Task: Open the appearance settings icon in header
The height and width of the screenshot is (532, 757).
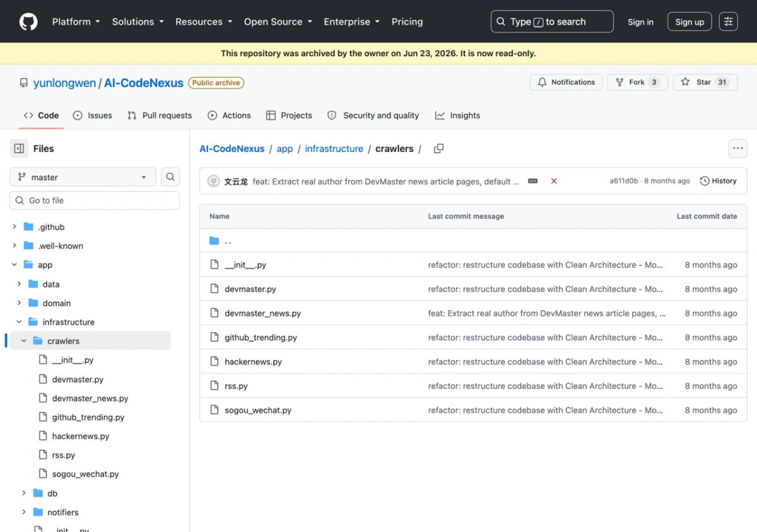Action: (728, 21)
